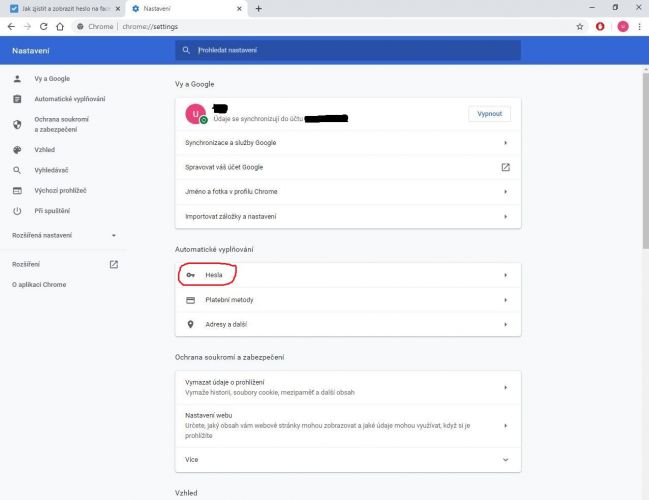The image size is (649, 500).
Task: Bookmark this page with the star icon
Action: 579,26
